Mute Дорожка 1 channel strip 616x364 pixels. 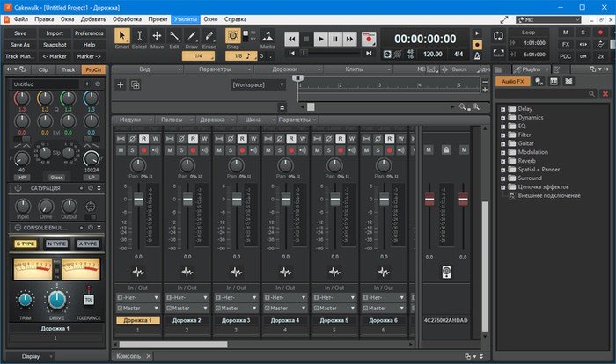click(x=121, y=150)
